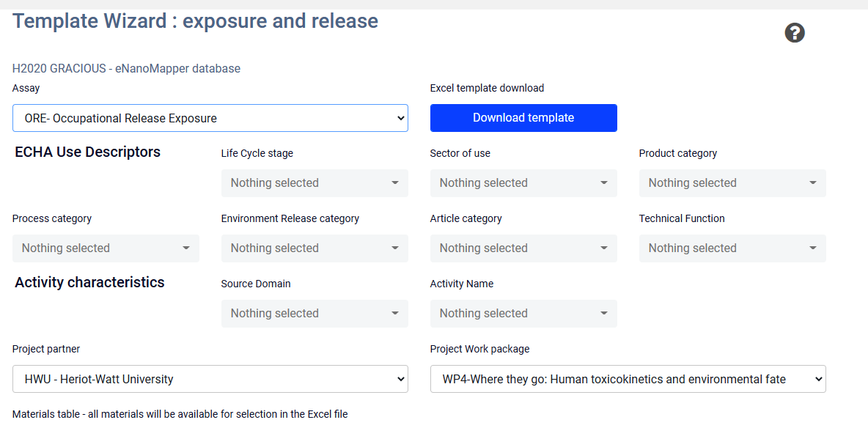Click the Activity characteristics heading
868x428 pixels.
pyautogui.click(x=89, y=282)
